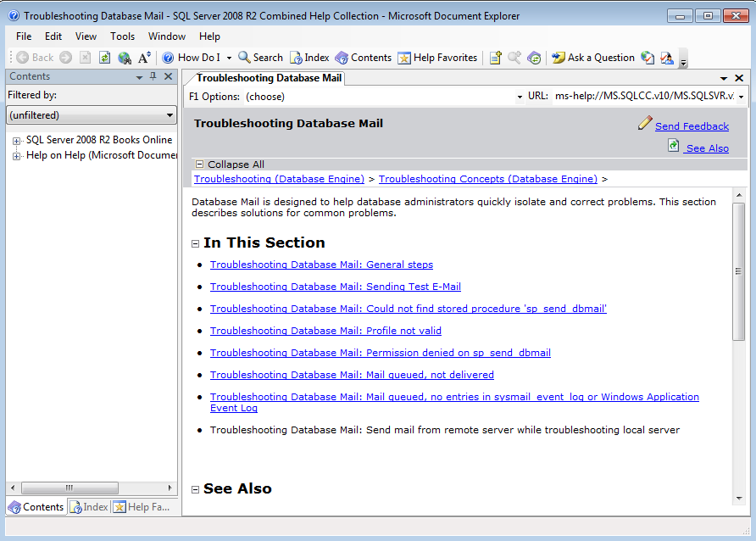Open the File menu
The height and width of the screenshot is (541, 756).
click(x=24, y=36)
